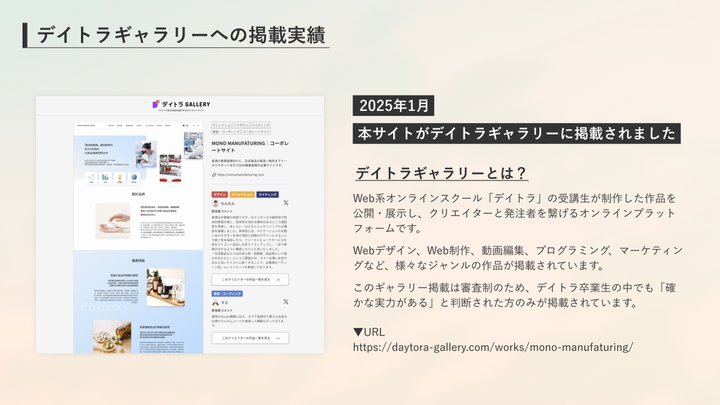Click the link icon beside monomanufacturing.com
This screenshot has width=720, height=405.
point(214,175)
